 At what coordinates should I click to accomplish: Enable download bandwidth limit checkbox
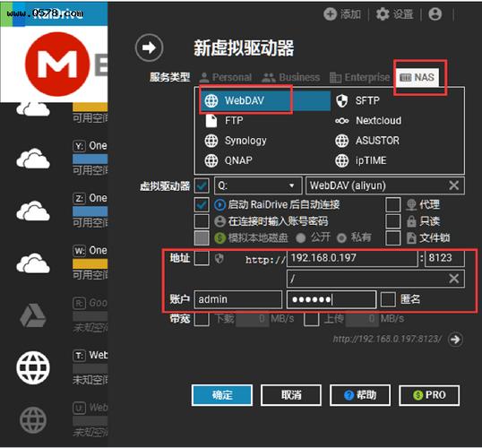pyautogui.click(x=202, y=319)
